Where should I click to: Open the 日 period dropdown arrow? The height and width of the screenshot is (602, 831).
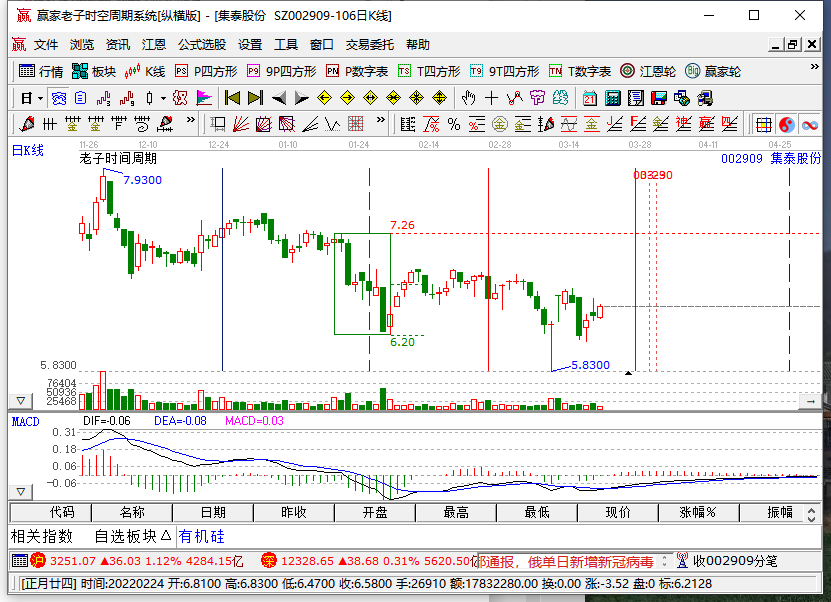41,99
